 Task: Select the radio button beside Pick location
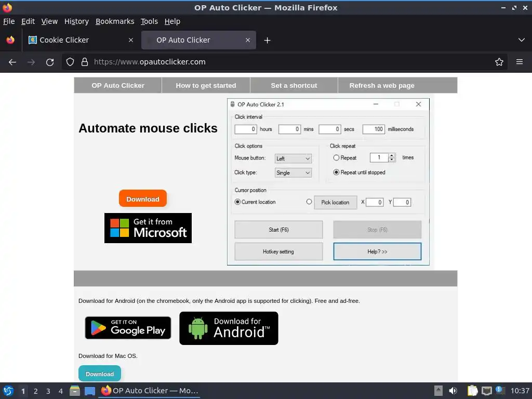pyautogui.click(x=309, y=202)
